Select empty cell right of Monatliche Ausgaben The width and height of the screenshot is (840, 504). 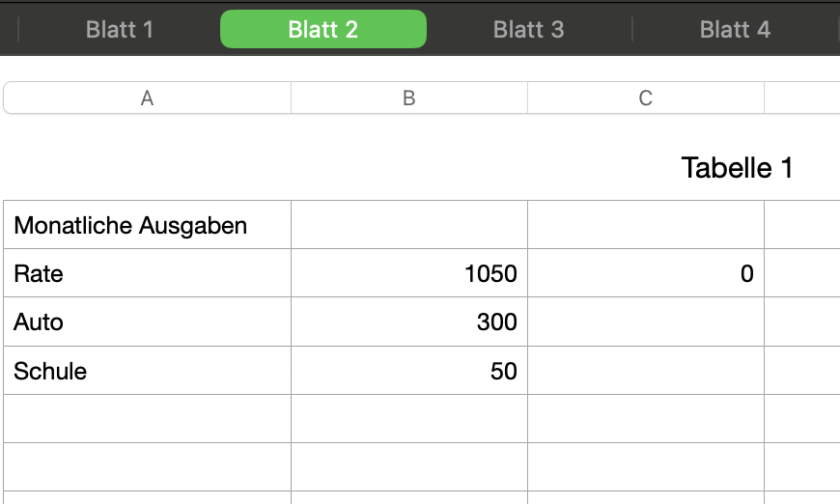(x=408, y=226)
